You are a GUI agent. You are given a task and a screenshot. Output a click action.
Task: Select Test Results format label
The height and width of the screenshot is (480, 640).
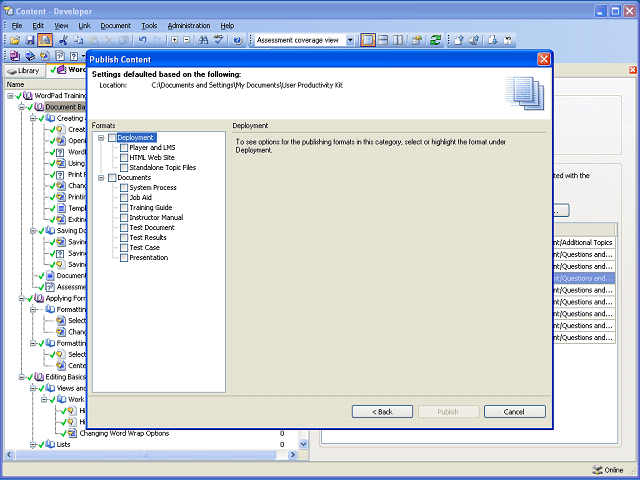point(148,238)
